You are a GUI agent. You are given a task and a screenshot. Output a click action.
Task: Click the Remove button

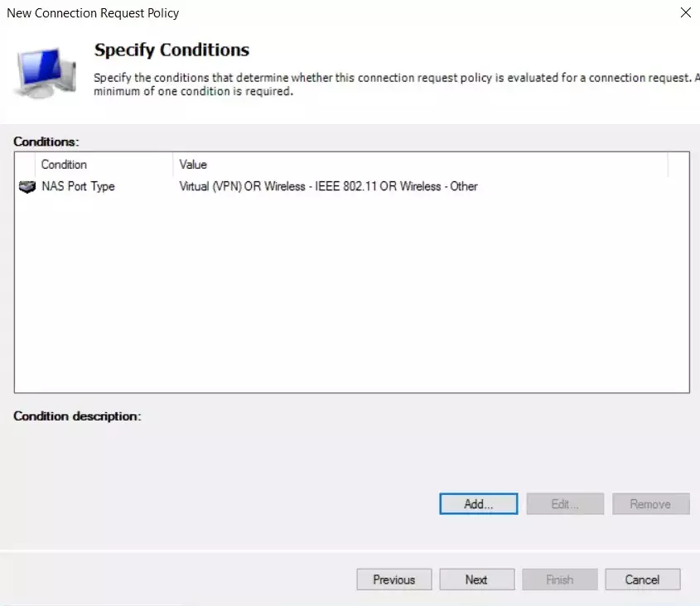point(650,503)
